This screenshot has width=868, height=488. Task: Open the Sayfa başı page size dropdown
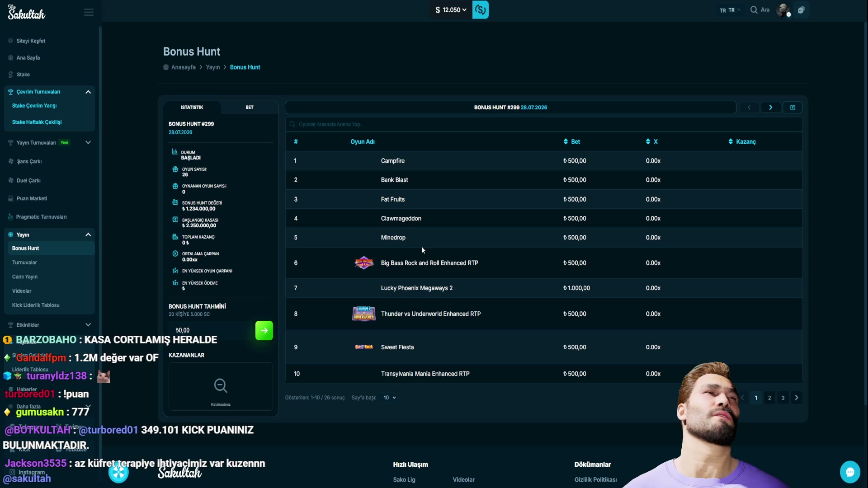click(x=390, y=398)
